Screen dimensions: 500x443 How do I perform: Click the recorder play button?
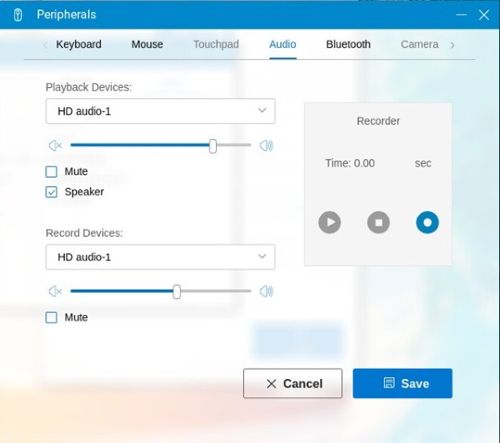pos(329,222)
